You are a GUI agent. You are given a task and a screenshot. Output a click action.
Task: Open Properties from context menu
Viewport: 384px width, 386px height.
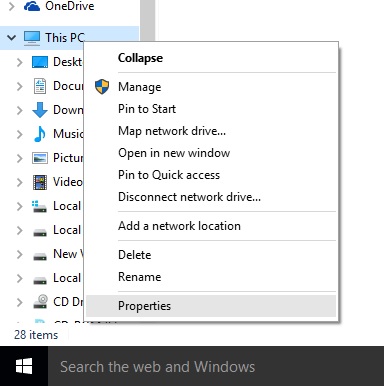click(211, 306)
